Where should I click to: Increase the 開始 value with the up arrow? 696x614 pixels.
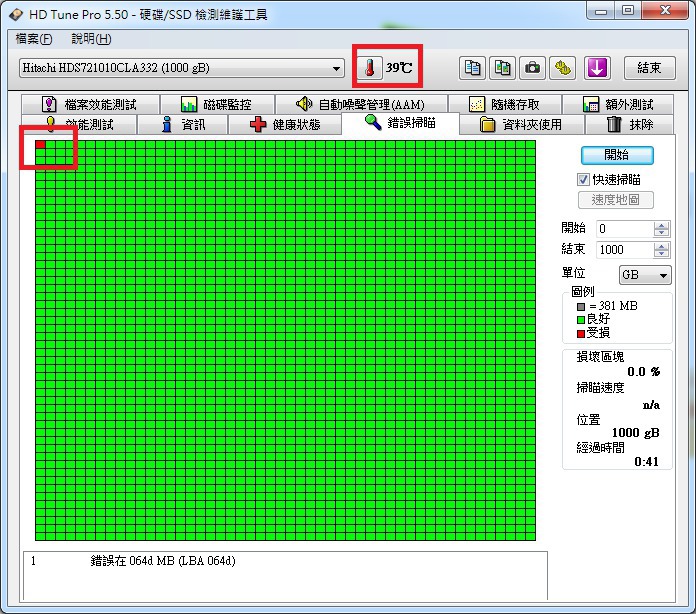[661, 225]
